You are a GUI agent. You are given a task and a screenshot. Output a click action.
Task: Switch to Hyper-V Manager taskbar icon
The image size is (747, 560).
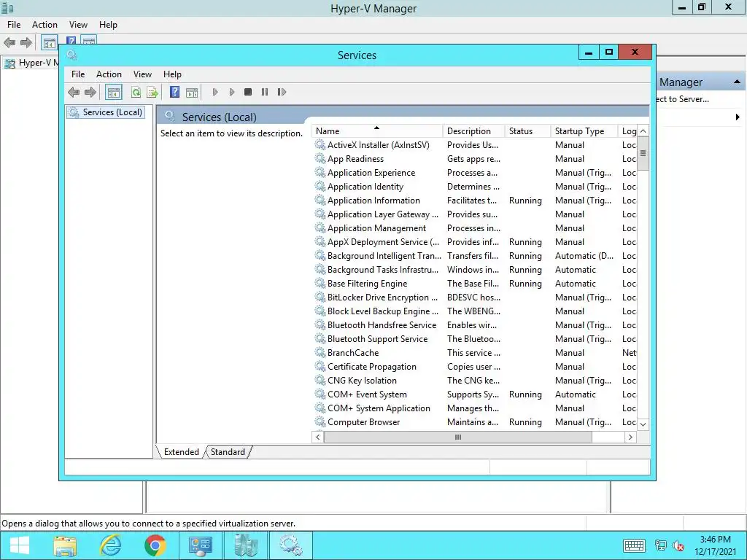245,545
